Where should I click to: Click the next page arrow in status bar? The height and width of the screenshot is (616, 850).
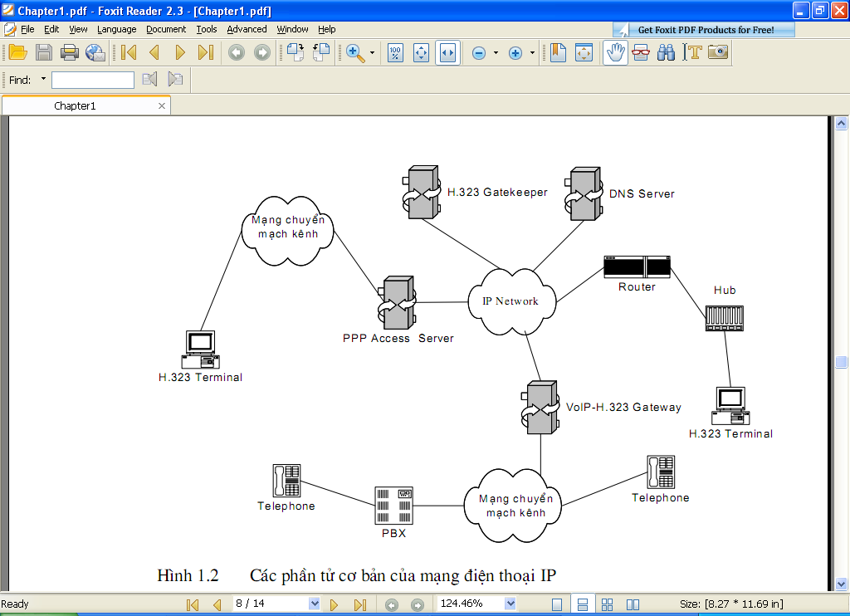pyautogui.click(x=334, y=604)
